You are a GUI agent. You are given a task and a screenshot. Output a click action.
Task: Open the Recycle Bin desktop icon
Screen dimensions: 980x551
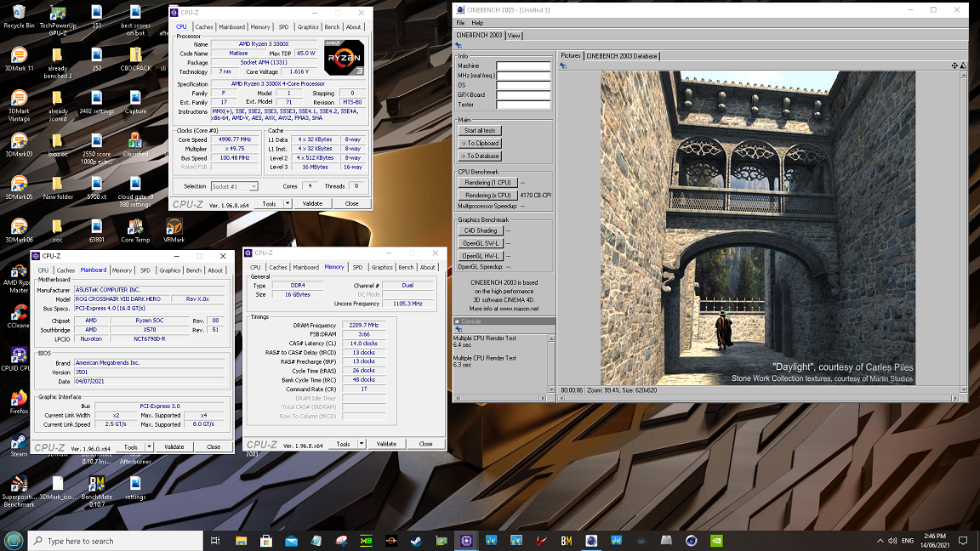(x=19, y=16)
